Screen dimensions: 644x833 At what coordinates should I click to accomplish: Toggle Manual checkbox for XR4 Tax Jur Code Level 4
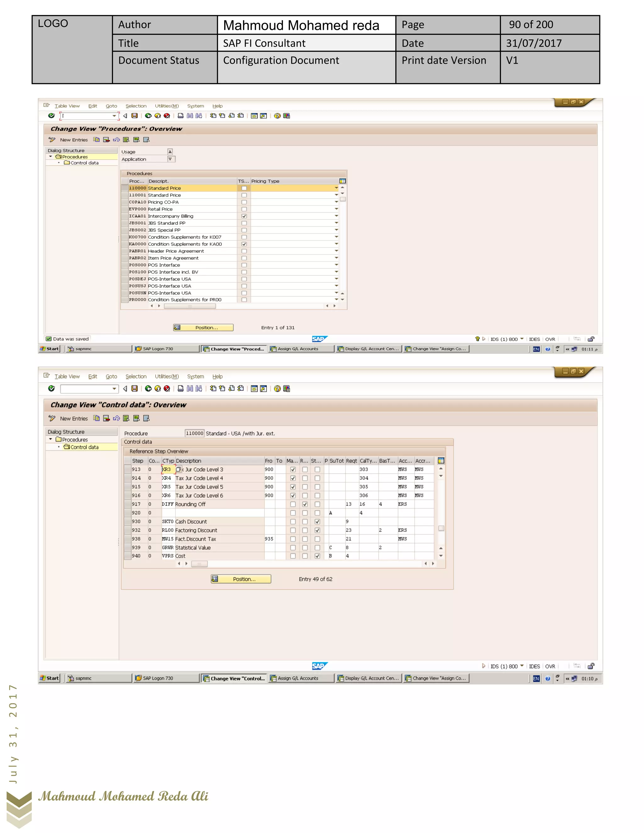293,478
